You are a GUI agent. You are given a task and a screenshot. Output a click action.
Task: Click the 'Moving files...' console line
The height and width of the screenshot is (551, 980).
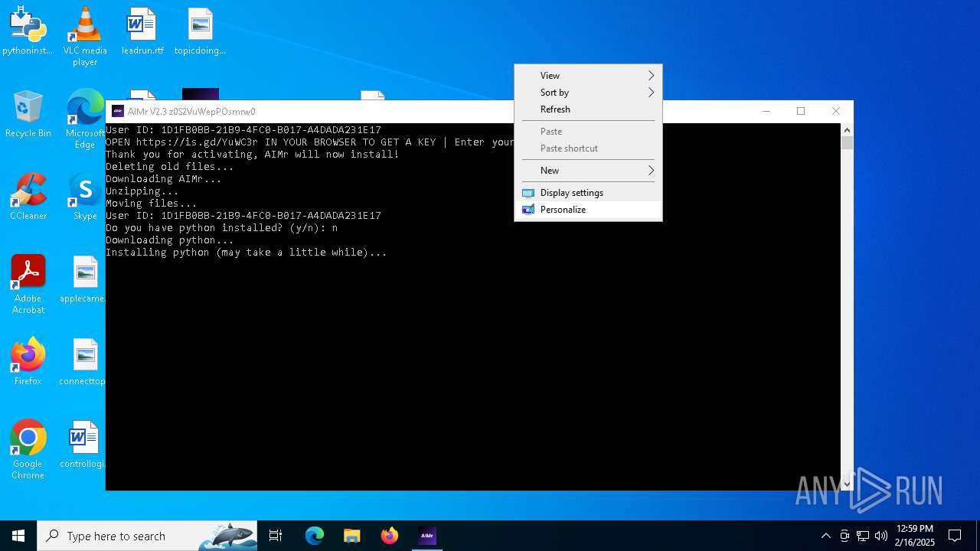point(152,203)
